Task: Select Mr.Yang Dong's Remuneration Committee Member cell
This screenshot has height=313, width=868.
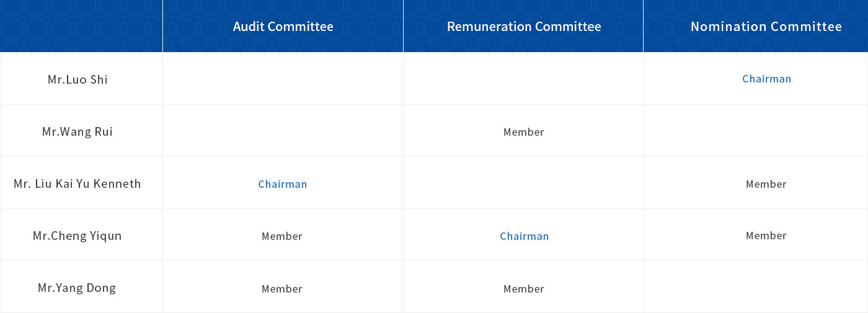Action: click(524, 289)
